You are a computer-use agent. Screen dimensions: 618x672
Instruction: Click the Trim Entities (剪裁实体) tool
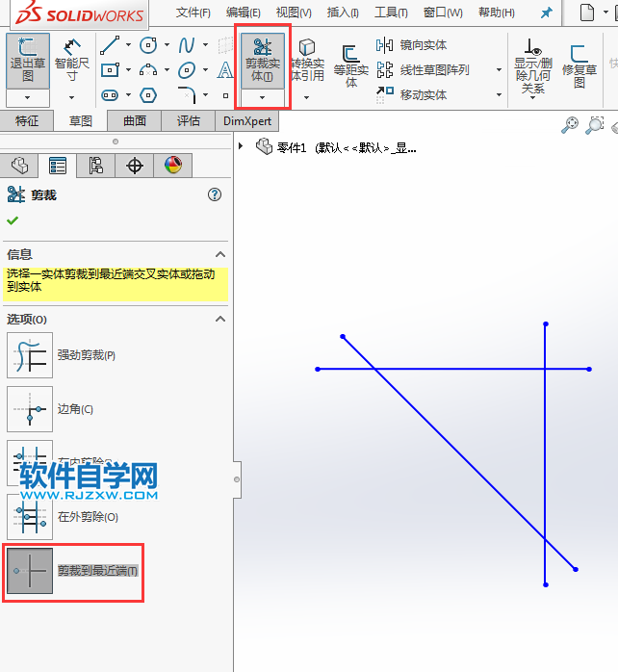(x=263, y=61)
